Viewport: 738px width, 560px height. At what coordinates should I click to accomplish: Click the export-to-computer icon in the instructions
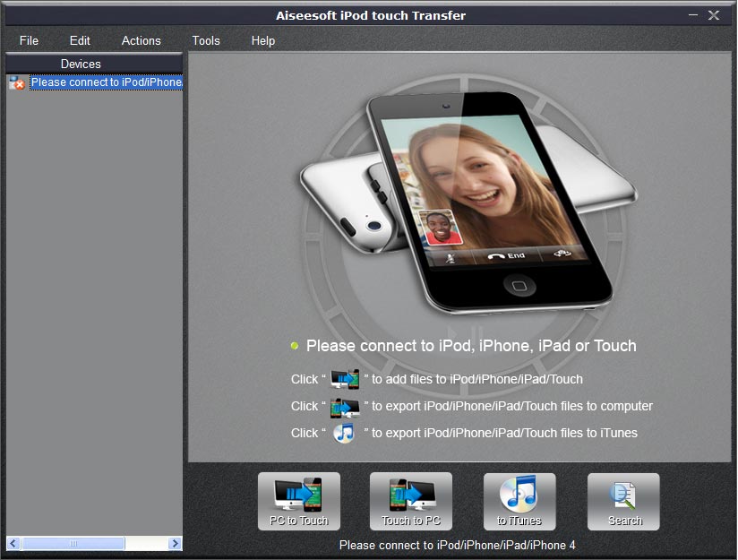[345, 408]
